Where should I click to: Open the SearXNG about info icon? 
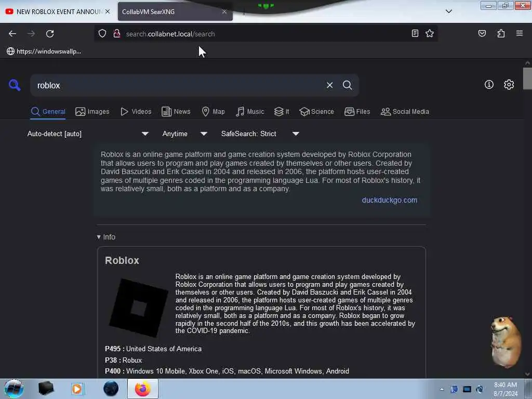pyautogui.click(x=489, y=85)
